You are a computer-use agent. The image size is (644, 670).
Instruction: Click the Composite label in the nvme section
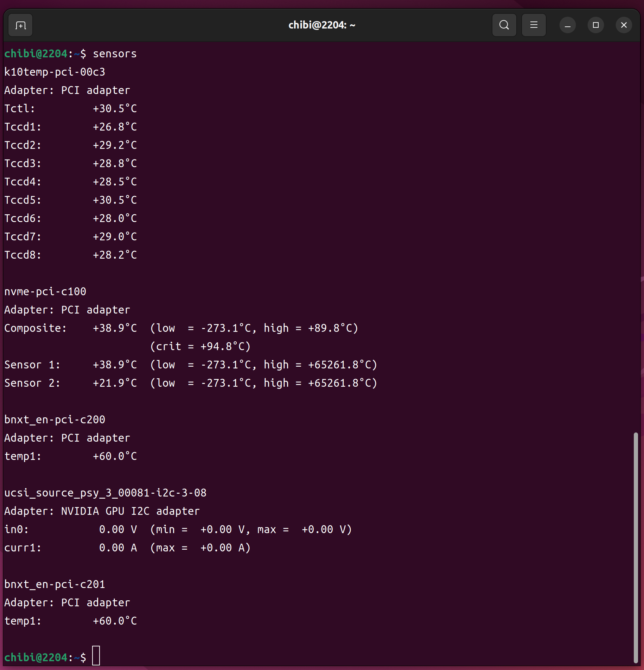coord(35,328)
